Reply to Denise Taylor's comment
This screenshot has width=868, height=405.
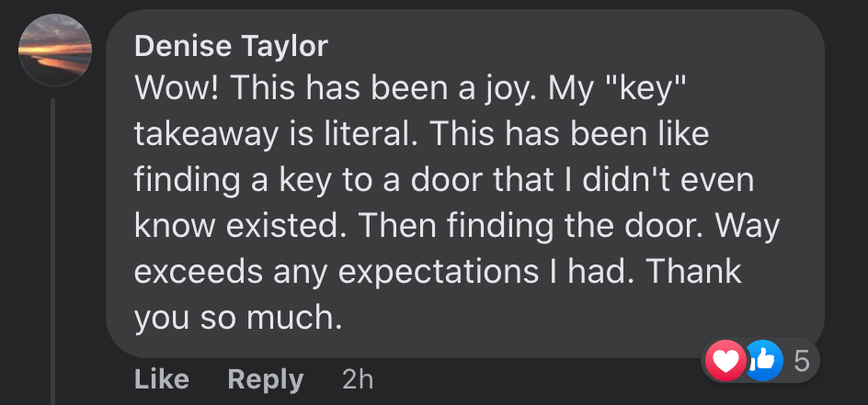tap(265, 379)
